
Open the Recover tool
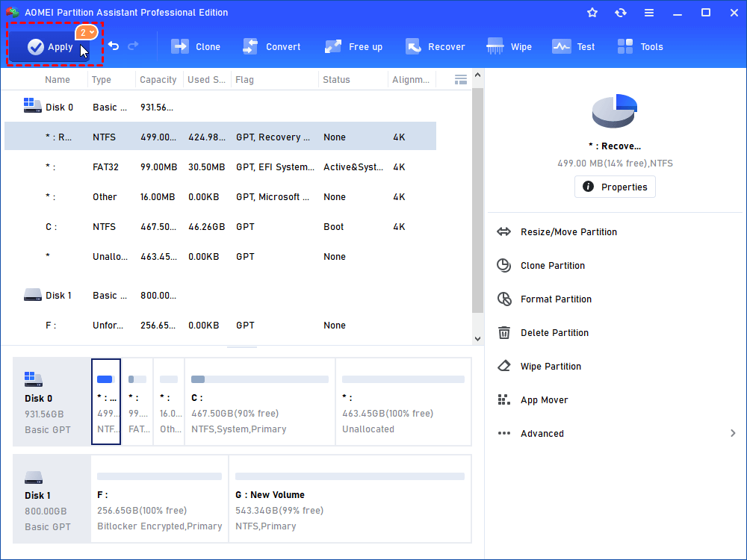(x=435, y=47)
